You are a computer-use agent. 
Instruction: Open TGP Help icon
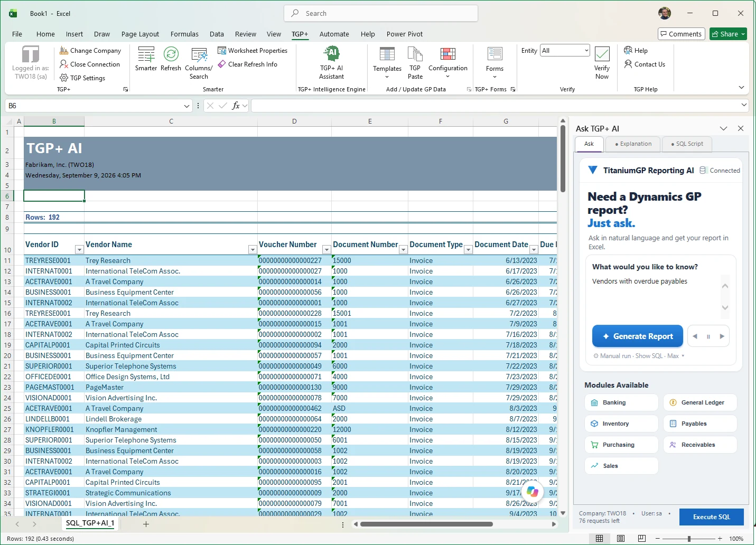(628, 51)
